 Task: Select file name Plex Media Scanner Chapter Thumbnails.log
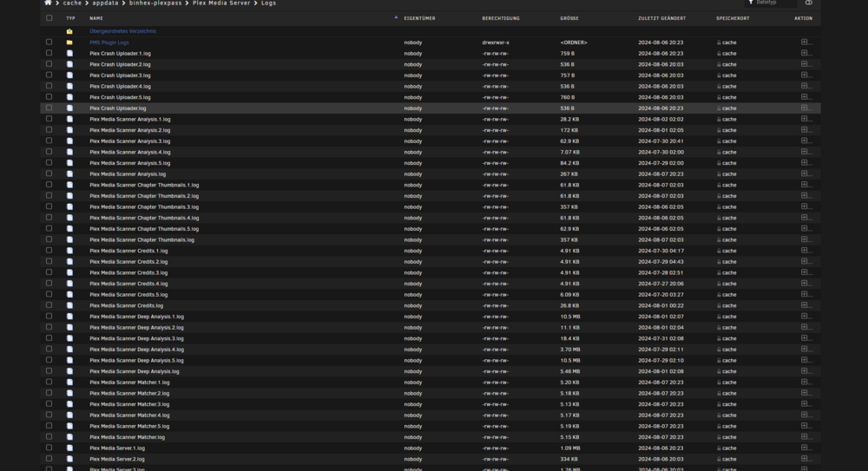141,239
